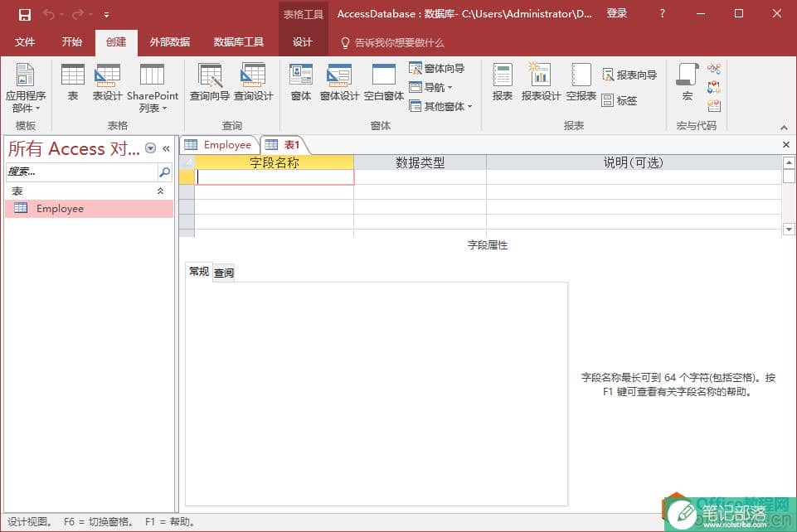Switch to the 开始 ribbon tab
Viewport: 797px width, 532px height.
(71, 42)
